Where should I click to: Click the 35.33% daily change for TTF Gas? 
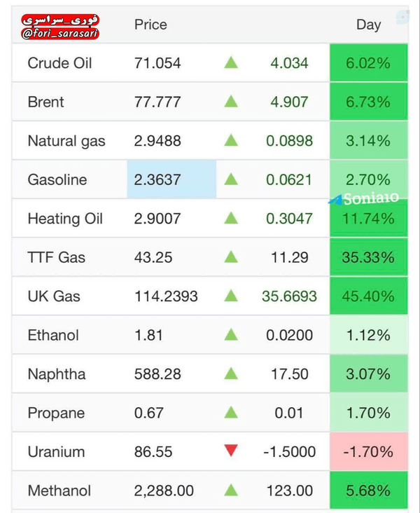(369, 257)
